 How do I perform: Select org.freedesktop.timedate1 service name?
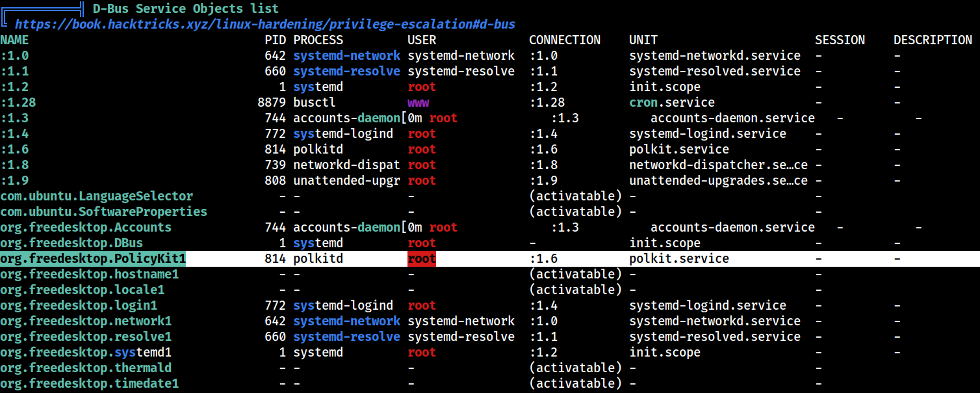tap(90, 383)
